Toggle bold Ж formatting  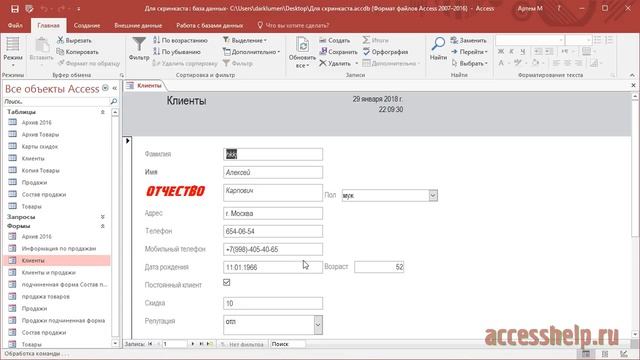pos(501,51)
